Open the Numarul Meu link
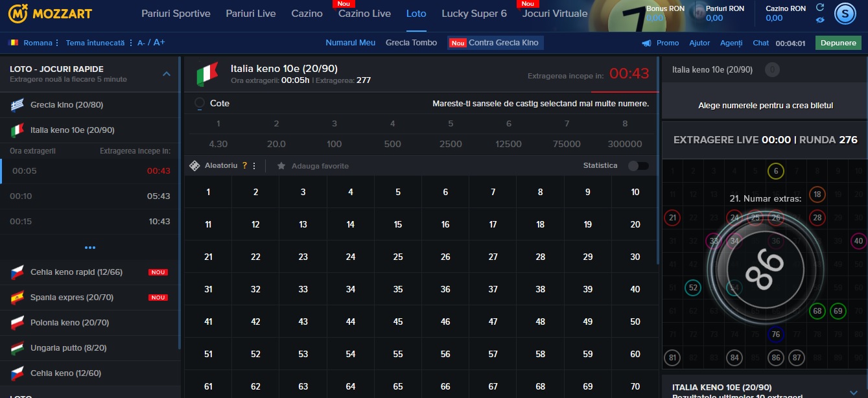 [x=351, y=43]
